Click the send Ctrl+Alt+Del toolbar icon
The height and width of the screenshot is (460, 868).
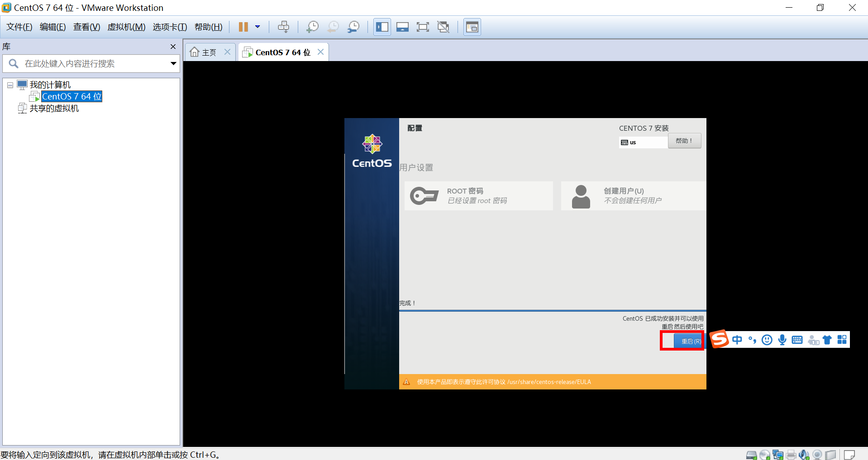(283, 27)
